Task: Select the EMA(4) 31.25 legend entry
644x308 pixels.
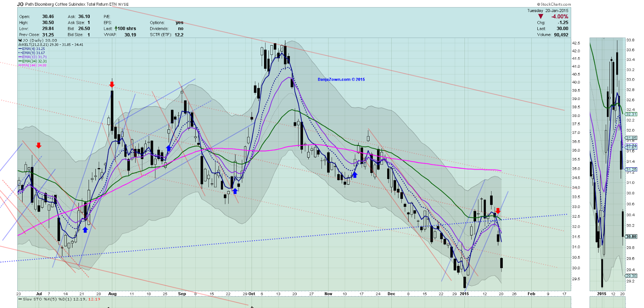Action: pyautogui.click(x=33, y=49)
